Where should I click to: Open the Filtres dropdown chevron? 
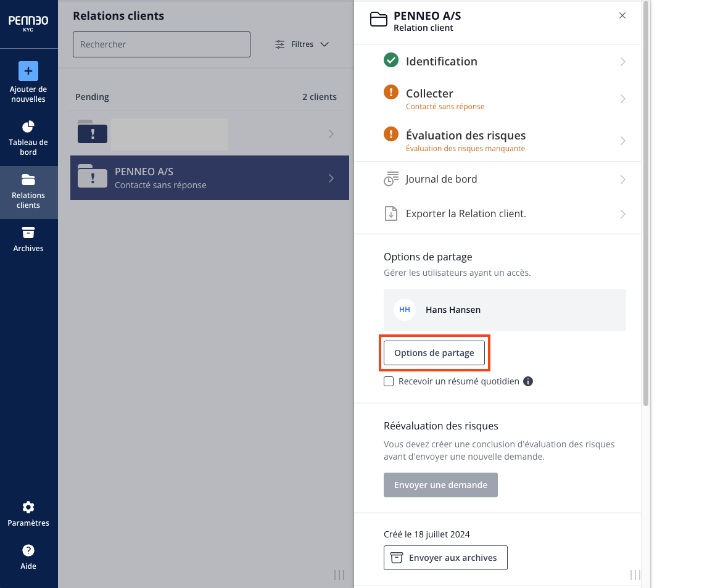[324, 44]
